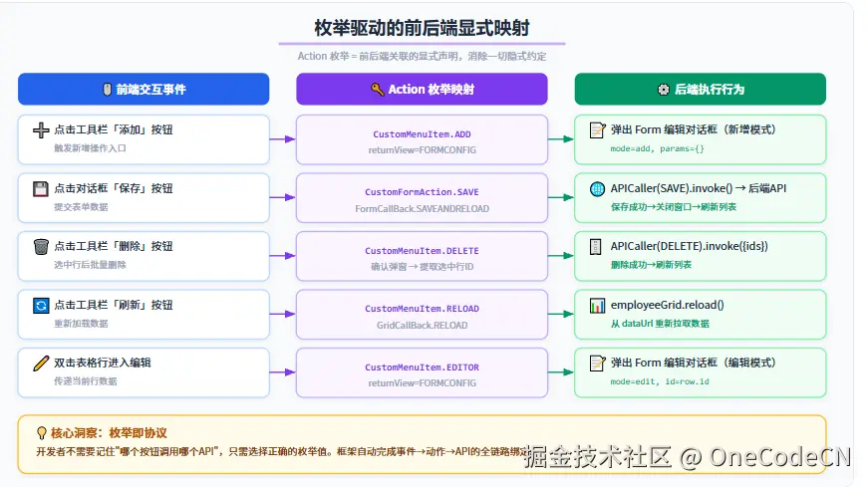
Task: Click the text 弹出 Form 编辑对话框（编辑模式）
Action: [x=693, y=363]
